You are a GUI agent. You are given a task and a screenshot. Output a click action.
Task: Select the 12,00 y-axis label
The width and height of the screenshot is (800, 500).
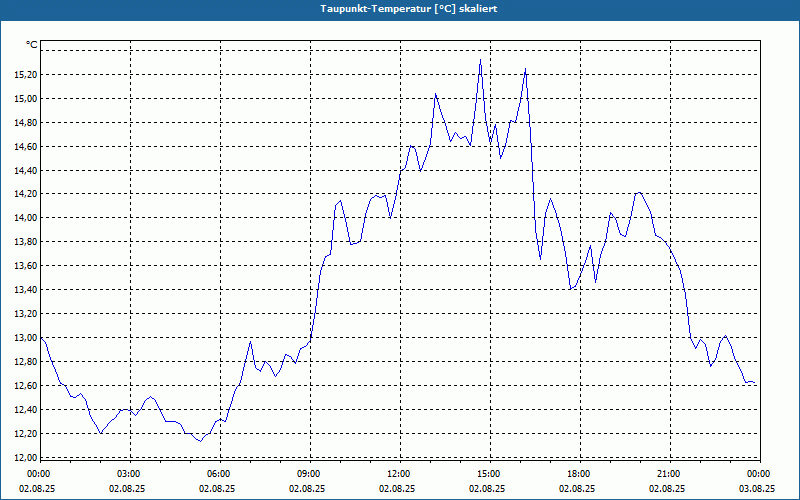click(x=26, y=458)
